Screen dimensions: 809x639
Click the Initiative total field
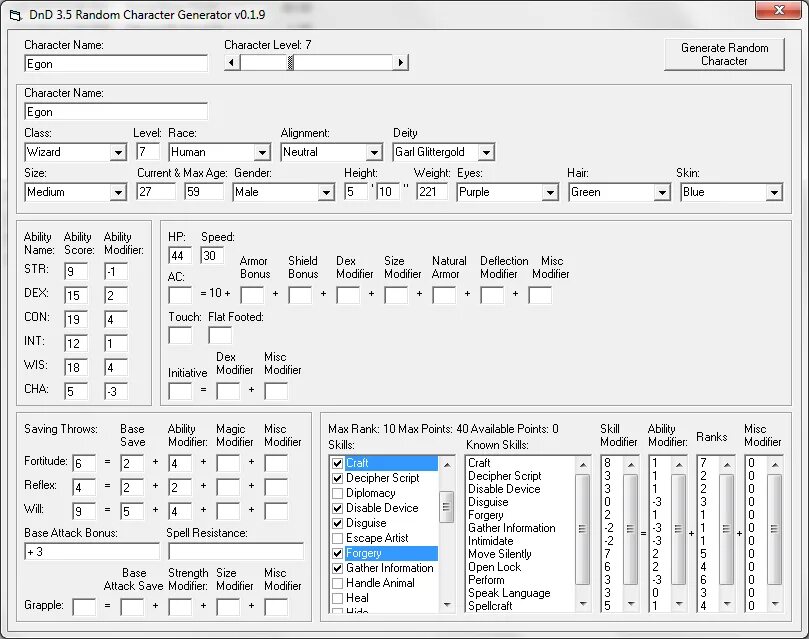[x=180, y=391]
